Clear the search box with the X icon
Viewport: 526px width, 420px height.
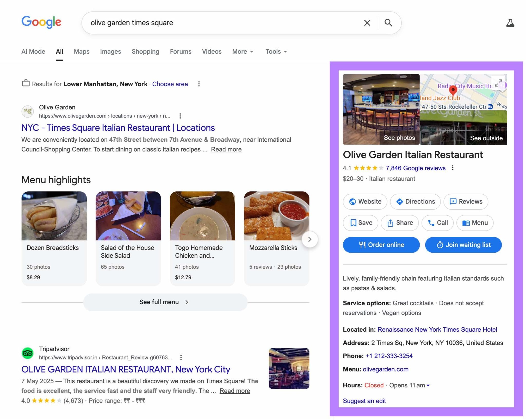(367, 23)
